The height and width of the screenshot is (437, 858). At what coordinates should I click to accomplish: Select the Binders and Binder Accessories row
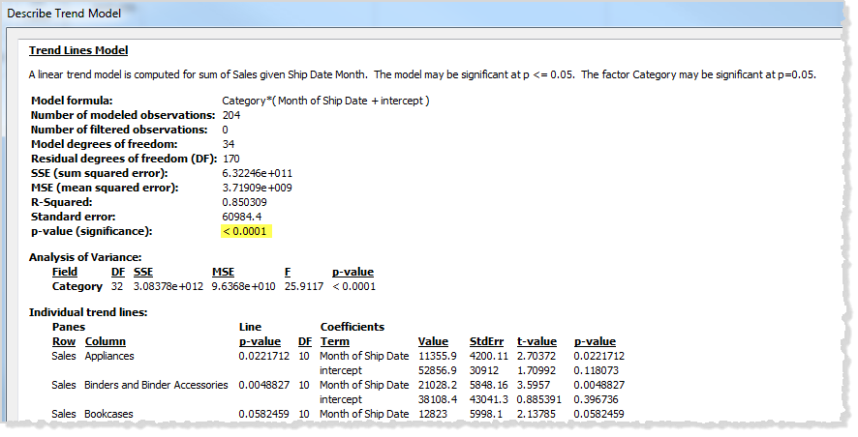tap(338, 385)
